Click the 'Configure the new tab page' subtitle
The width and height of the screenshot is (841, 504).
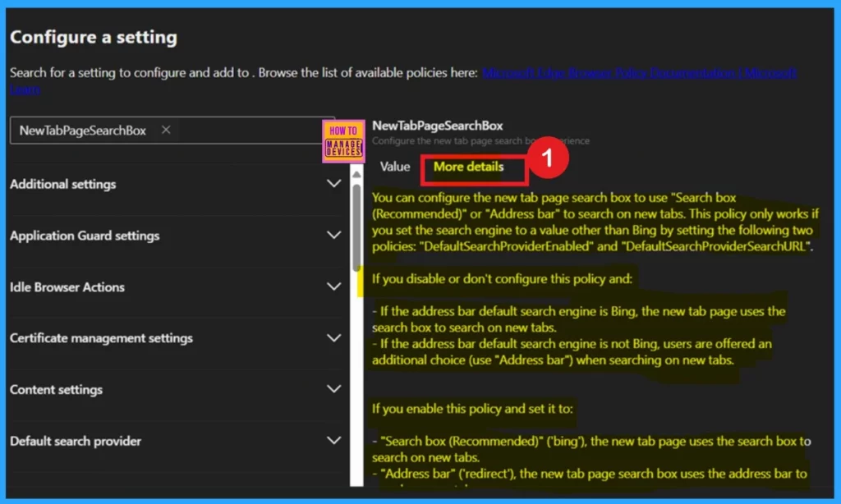click(480, 141)
